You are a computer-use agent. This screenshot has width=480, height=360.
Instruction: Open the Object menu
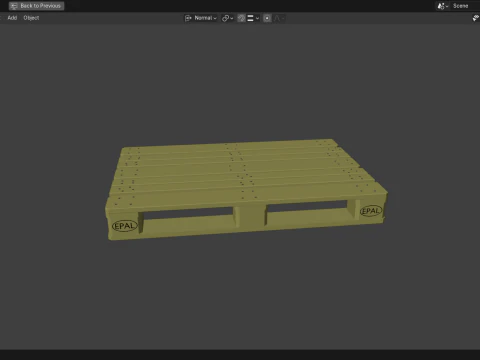pos(31,18)
